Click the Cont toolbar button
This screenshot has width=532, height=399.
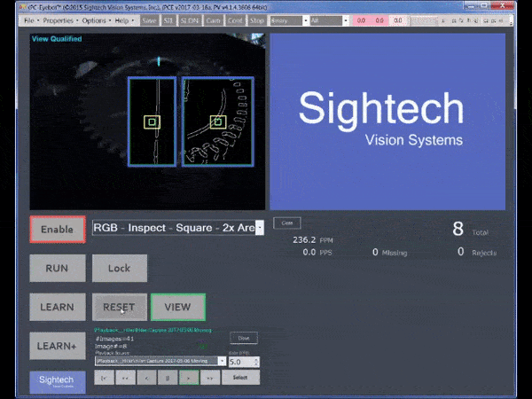(x=235, y=20)
